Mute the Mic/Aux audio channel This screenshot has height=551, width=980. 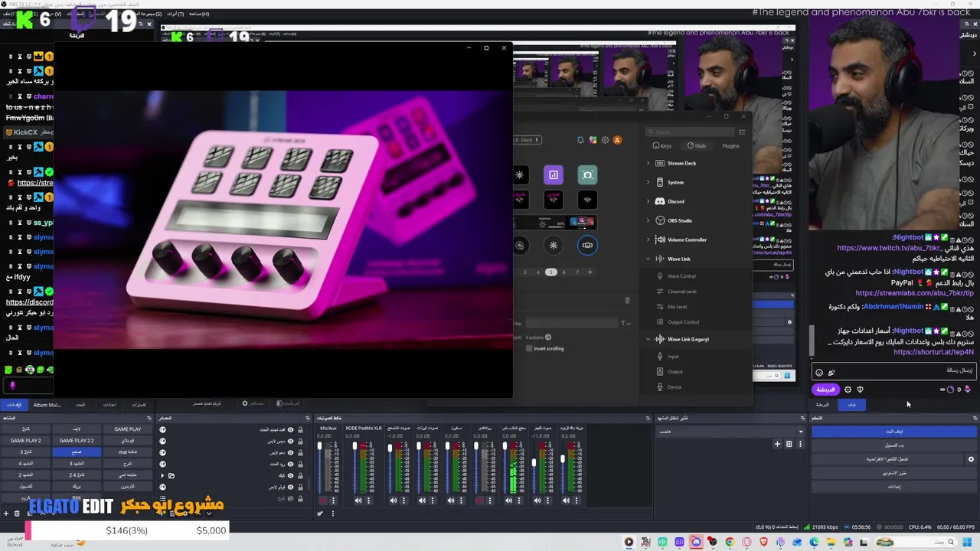323,500
